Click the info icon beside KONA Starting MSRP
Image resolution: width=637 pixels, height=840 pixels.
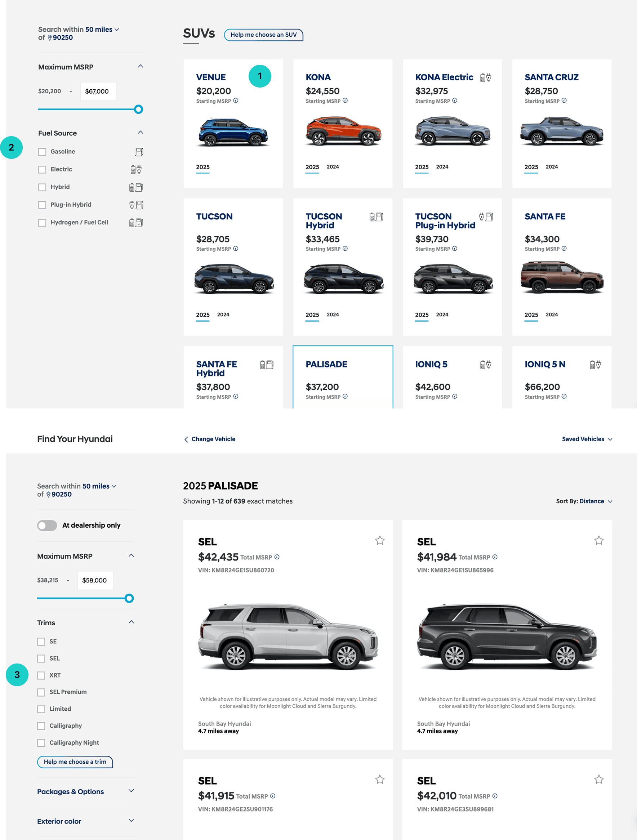pyautogui.click(x=345, y=100)
